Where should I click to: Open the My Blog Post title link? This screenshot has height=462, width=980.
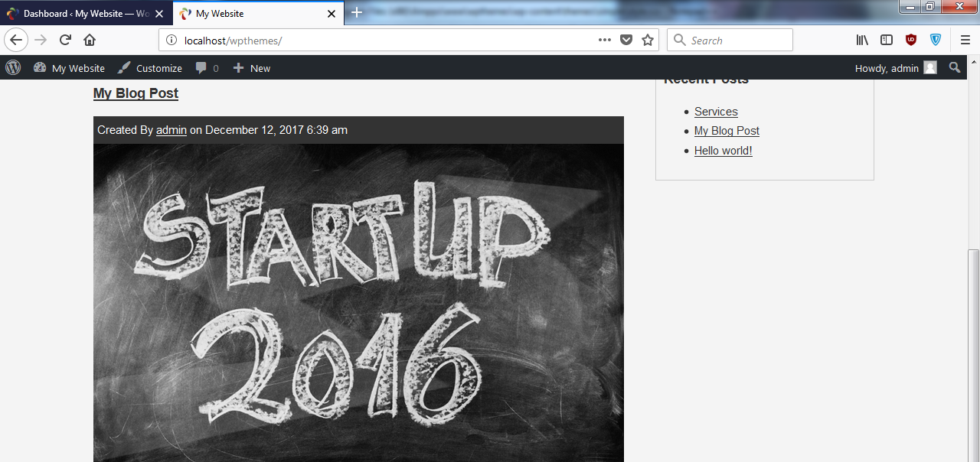pyautogui.click(x=136, y=93)
